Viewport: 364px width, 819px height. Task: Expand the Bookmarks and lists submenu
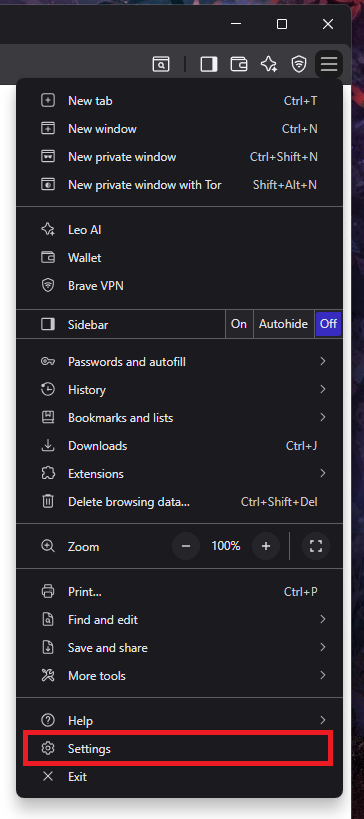[180, 417]
